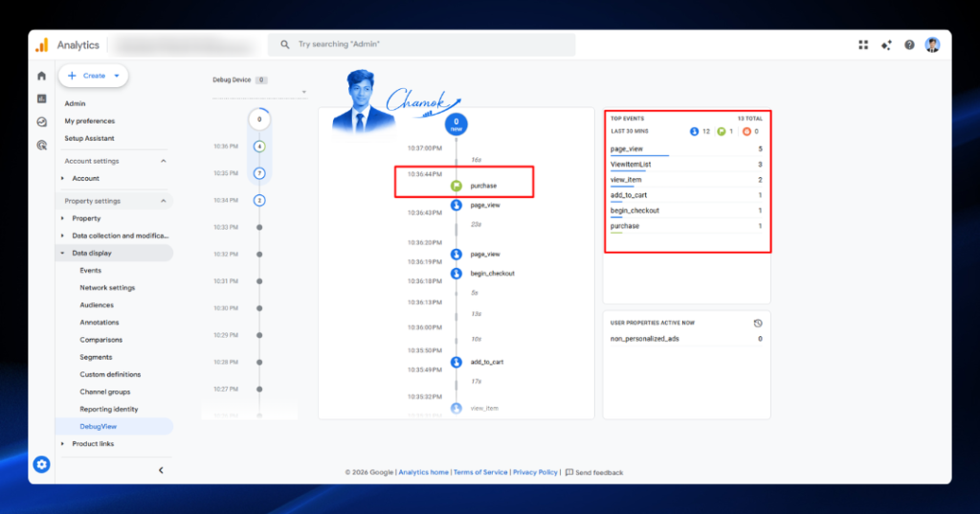Select the 10:33 PM timeline dot

[259, 228]
